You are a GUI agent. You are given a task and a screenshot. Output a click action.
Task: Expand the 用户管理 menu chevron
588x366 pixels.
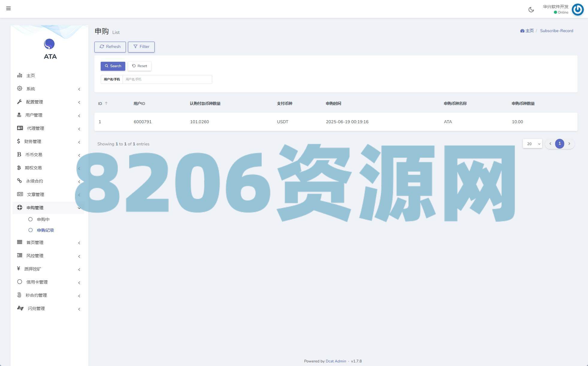(79, 116)
